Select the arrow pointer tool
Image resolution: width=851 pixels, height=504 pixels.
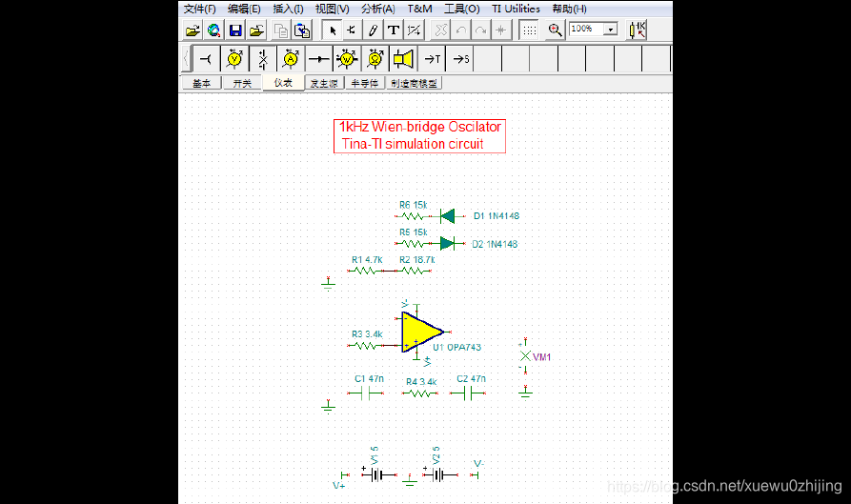coord(333,30)
